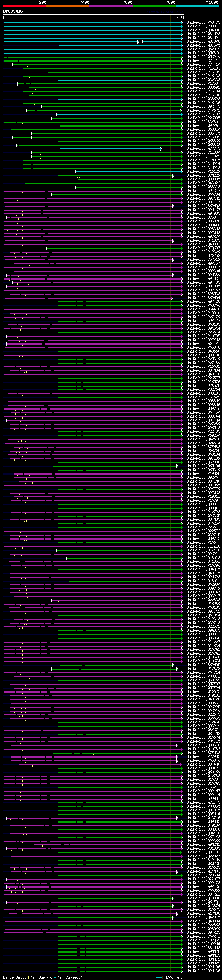This screenshot has height=980, width=222.
Task: Select the label UniRef100_Q64FQ1
Action: coord(203,902)
